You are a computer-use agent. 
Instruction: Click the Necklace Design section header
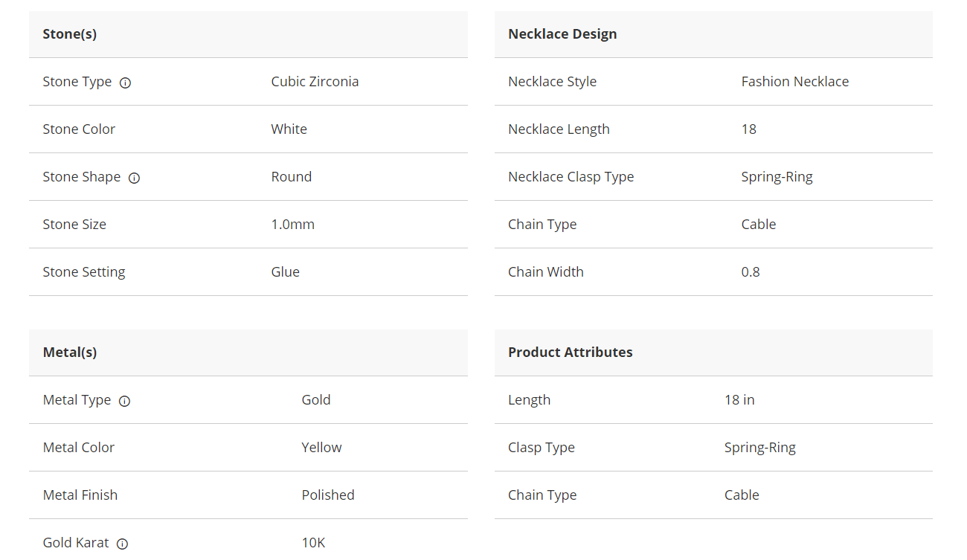[562, 34]
